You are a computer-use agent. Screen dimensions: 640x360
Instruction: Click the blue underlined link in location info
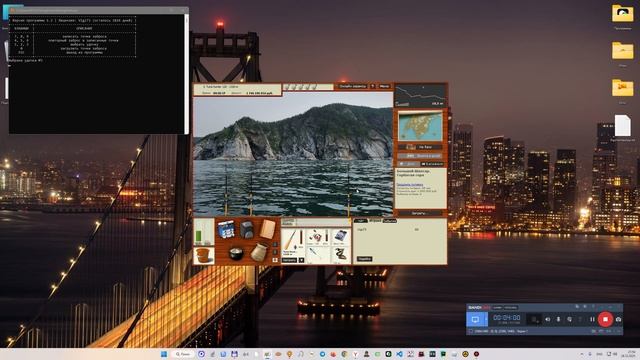(x=409, y=185)
